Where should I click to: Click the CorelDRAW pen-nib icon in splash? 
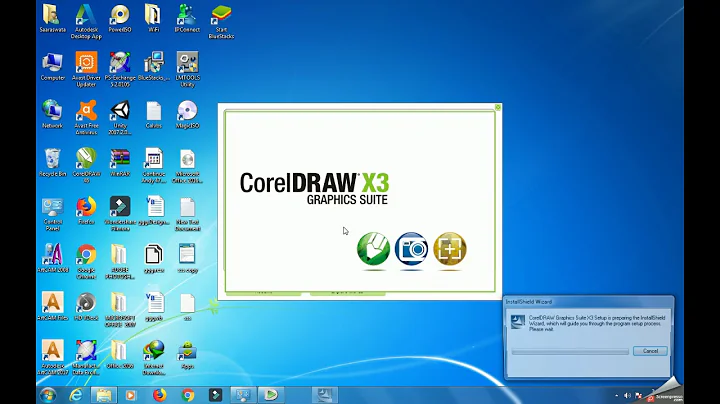373,249
